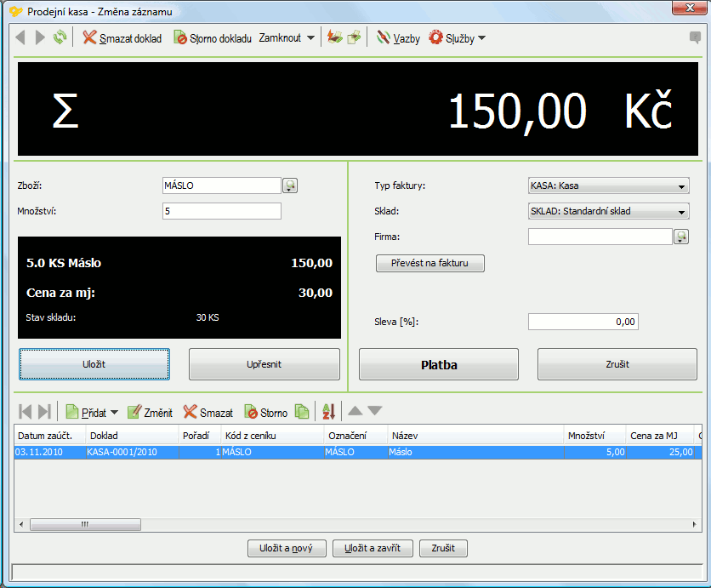Click the Sleva [%] discount field
The width and height of the screenshot is (711, 588).
pos(583,322)
